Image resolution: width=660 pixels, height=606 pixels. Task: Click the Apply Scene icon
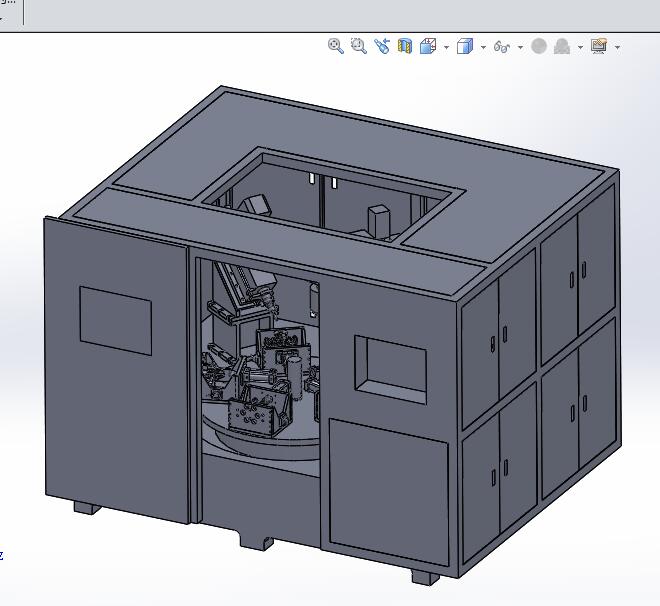(562, 46)
